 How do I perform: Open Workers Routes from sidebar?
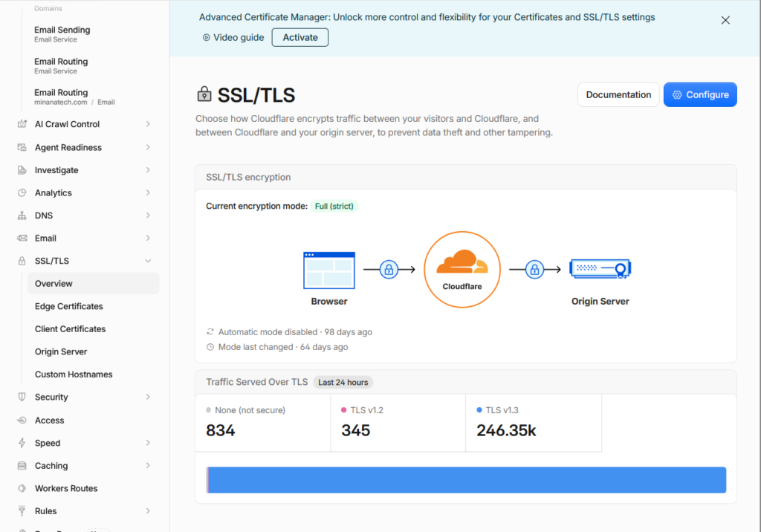[66, 488]
